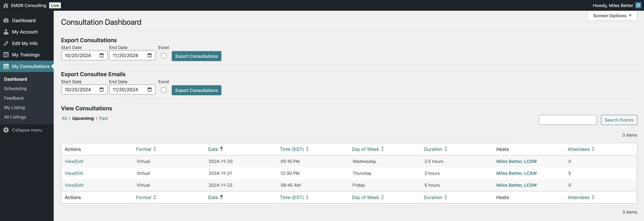Open host Miles Better, LCSW on Thursday row
This screenshot has height=221, width=644.
(x=516, y=174)
